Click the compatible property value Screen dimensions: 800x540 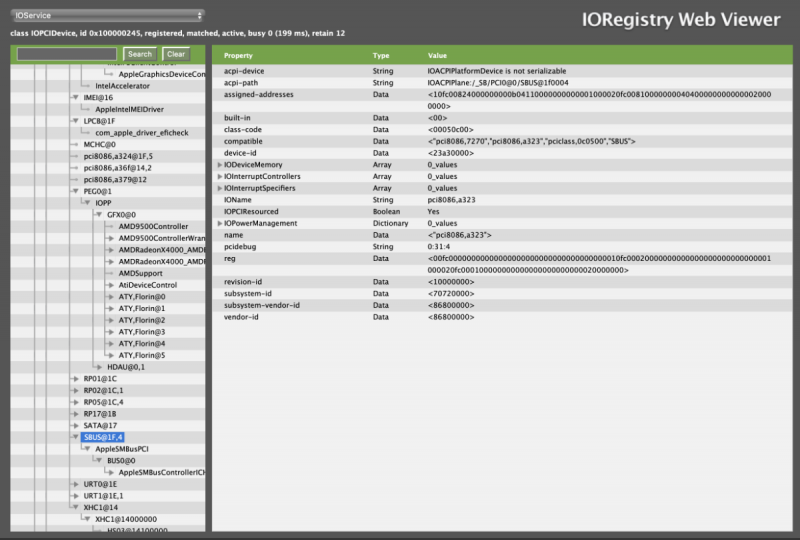coord(532,141)
